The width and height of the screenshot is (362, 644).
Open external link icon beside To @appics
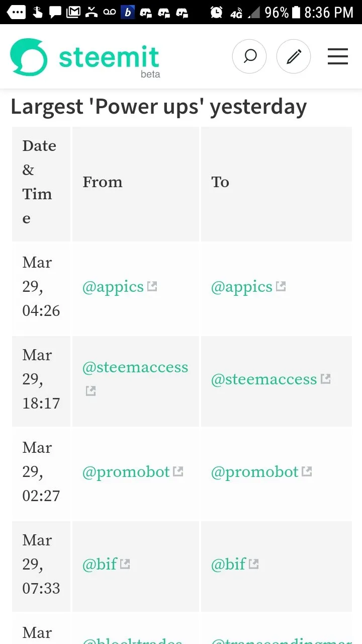[281, 287]
